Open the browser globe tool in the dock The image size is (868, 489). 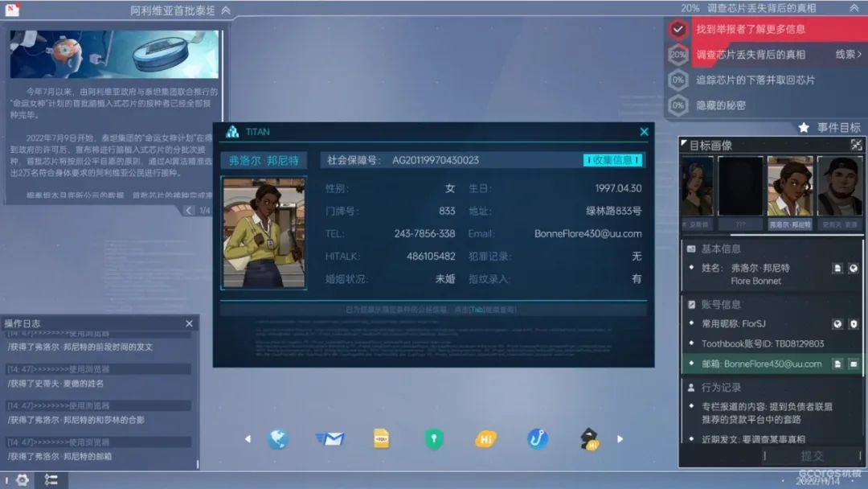277,439
